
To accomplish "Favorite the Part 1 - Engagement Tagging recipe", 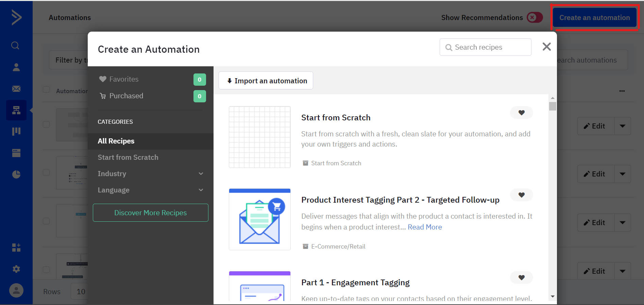I will coord(521,277).
